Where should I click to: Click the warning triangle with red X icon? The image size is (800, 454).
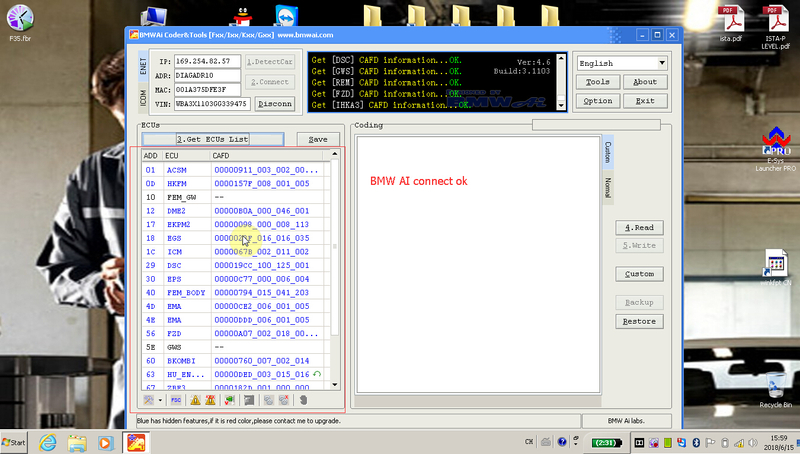pos(210,400)
